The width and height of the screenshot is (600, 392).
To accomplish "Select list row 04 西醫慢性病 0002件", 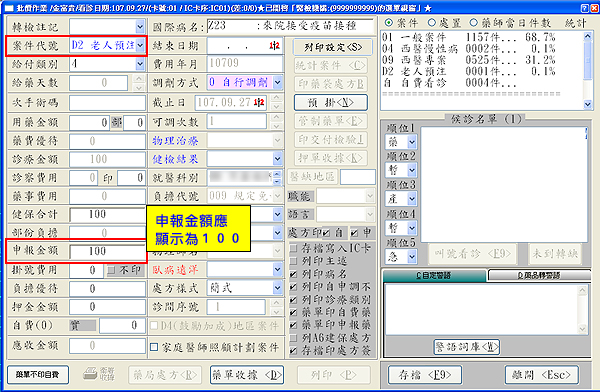I will pos(469,49).
